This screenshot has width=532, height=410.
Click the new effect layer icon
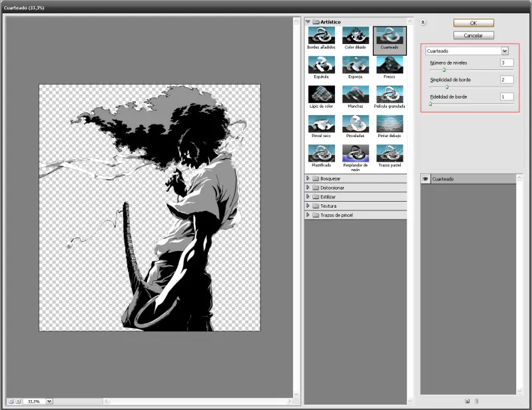click(x=467, y=401)
